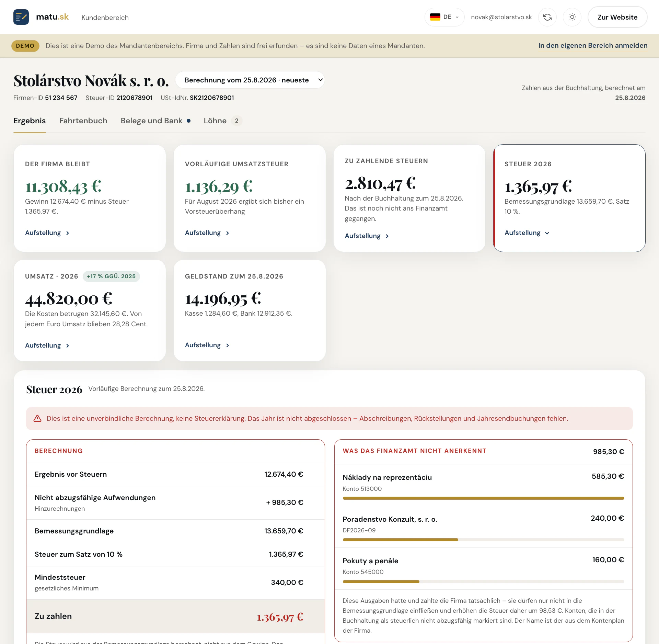This screenshot has height=644, width=659.
Task: Click the Bemessungsgrundlage row
Action: 175,531
